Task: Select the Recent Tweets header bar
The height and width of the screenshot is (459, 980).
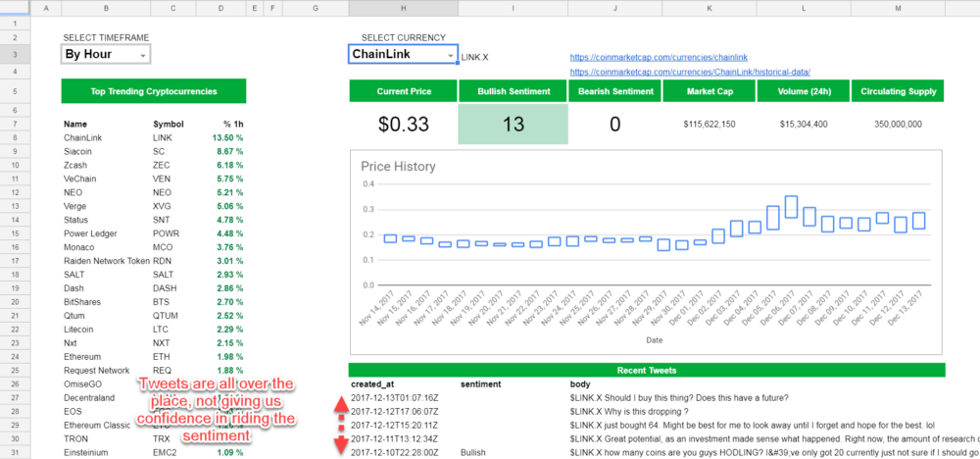Action: click(x=647, y=370)
